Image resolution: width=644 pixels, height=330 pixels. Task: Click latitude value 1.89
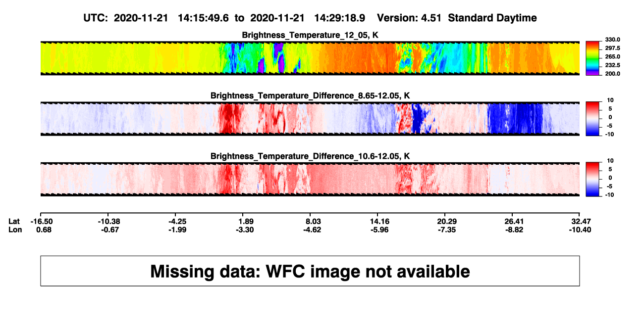point(246,221)
